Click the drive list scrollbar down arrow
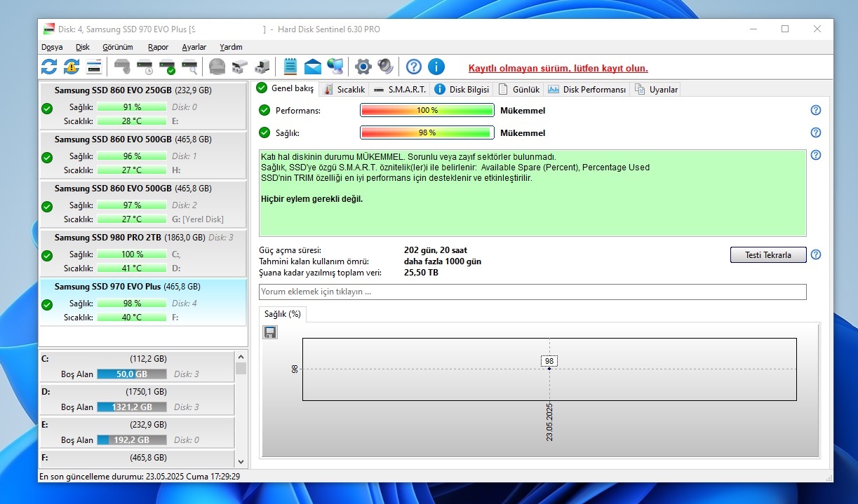The height and width of the screenshot is (504, 858). pos(241,461)
